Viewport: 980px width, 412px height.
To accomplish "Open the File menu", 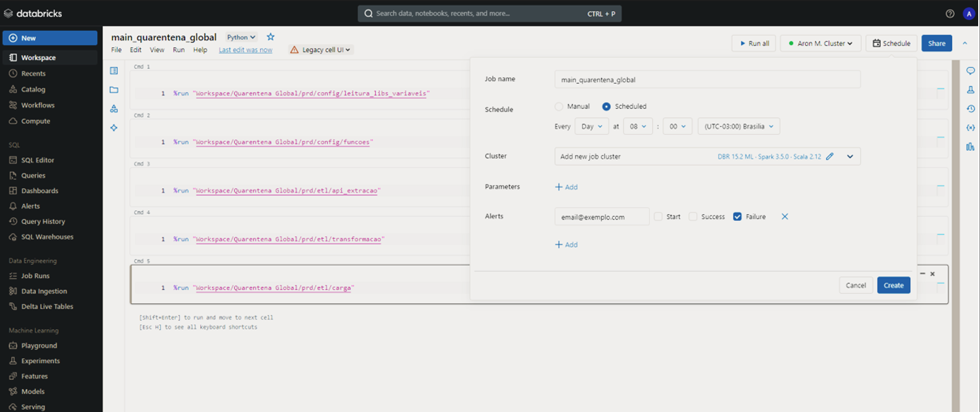I will click(x=116, y=50).
